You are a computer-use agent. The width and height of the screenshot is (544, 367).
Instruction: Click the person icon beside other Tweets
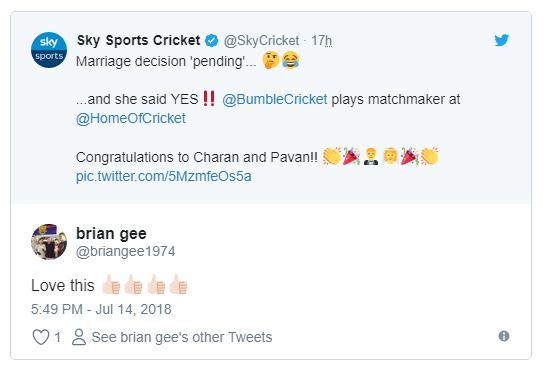coord(79,337)
